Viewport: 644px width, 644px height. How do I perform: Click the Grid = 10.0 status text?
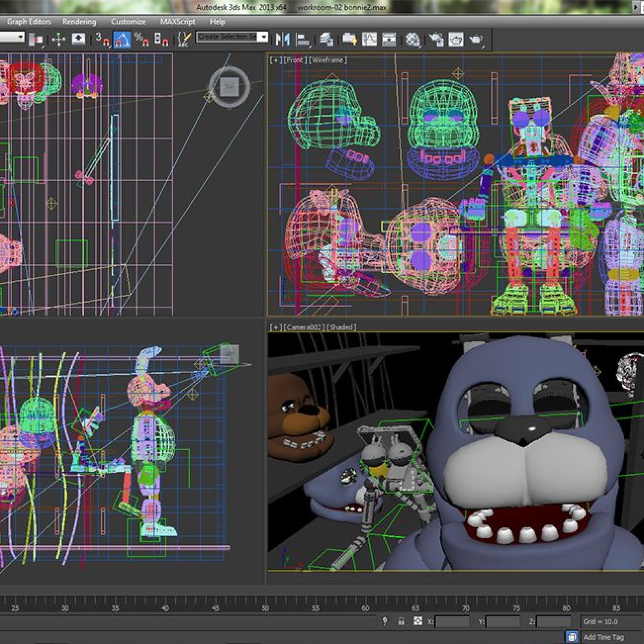pyautogui.click(x=601, y=621)
